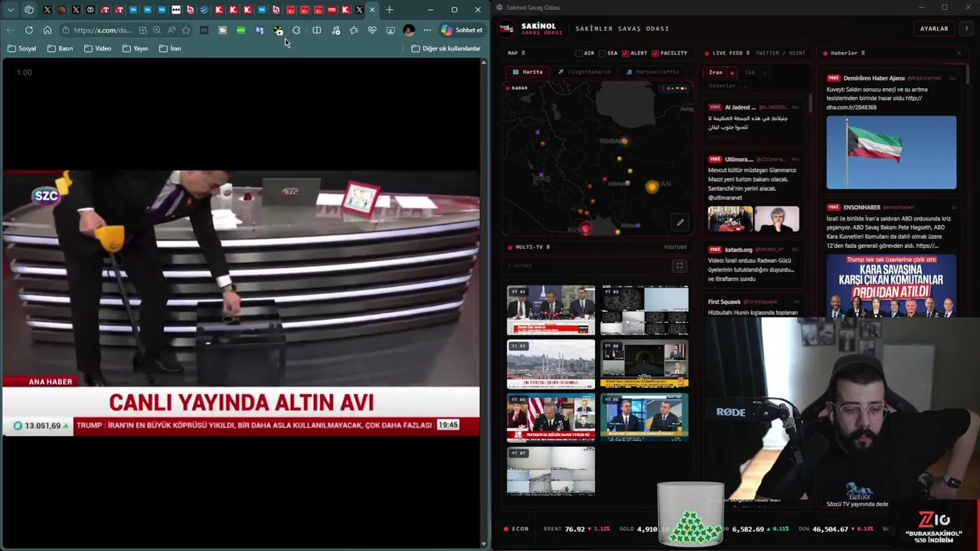Zoom page magnifier icon in address bar
The height and width of the screenshot is (551, 980).
click(157, 30)
